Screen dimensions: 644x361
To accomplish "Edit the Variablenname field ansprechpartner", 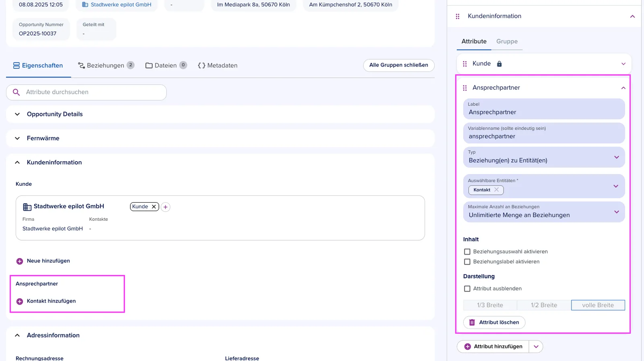I will 544,133.
